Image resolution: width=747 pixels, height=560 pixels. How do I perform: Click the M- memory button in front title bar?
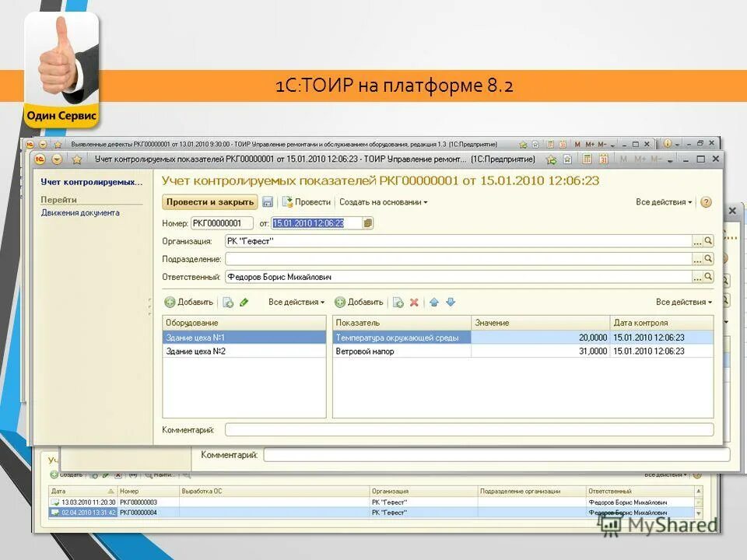click(x=654, y=159)
